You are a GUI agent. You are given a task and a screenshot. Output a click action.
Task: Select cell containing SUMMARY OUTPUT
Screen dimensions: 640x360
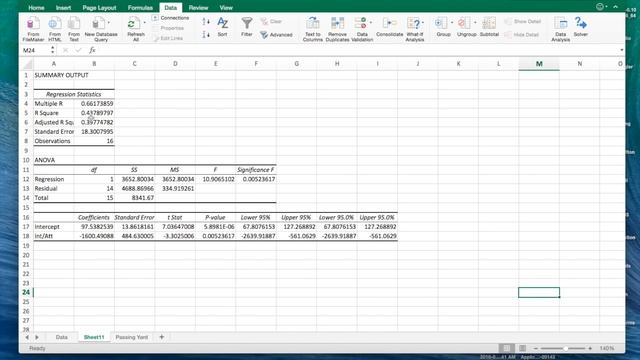tap(53, 75)
